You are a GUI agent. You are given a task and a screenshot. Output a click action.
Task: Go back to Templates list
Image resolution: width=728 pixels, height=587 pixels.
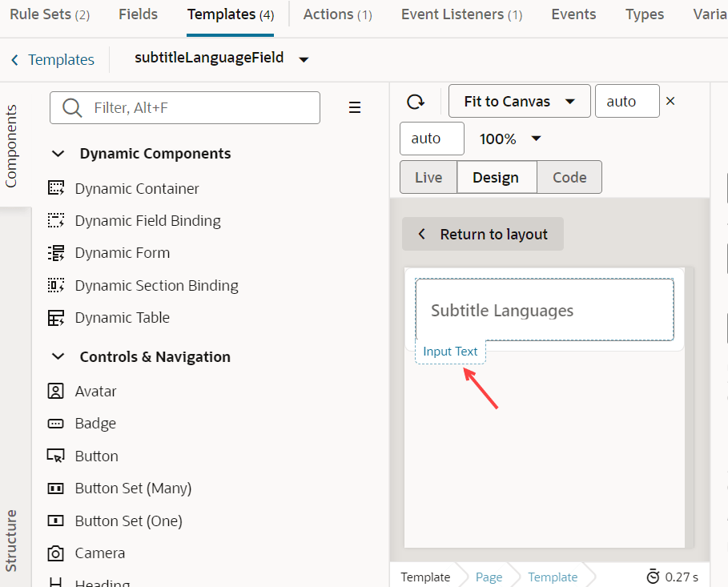pos(53,60)
